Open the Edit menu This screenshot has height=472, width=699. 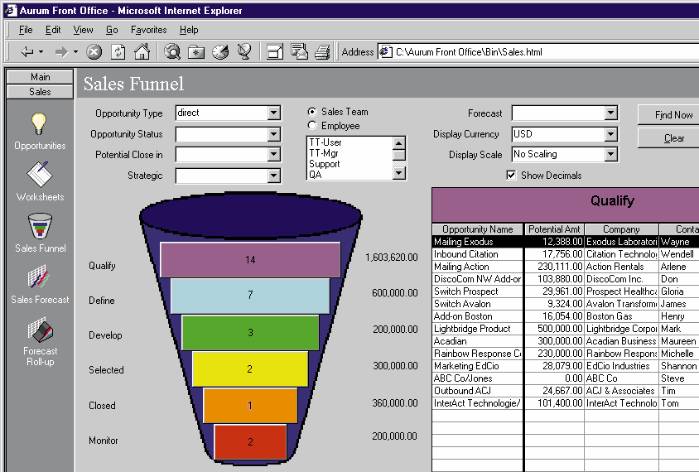pyautogui.click(x=53, y=30)
